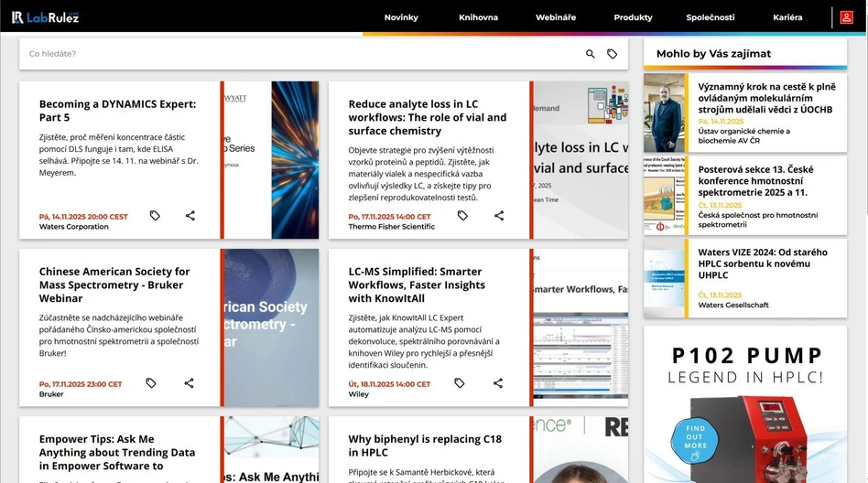
Task: Share the LC-MS Simplified webinar
Action: tap(498, 383)
